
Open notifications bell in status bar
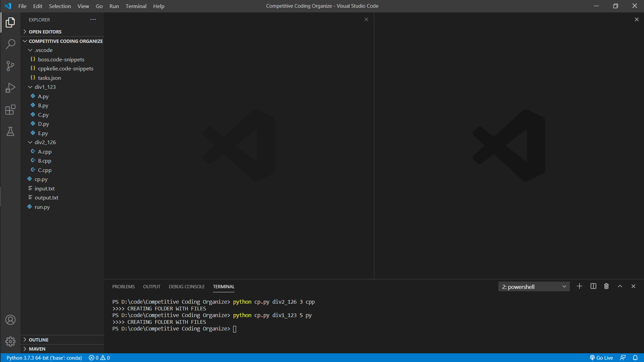tap(635, 358)
